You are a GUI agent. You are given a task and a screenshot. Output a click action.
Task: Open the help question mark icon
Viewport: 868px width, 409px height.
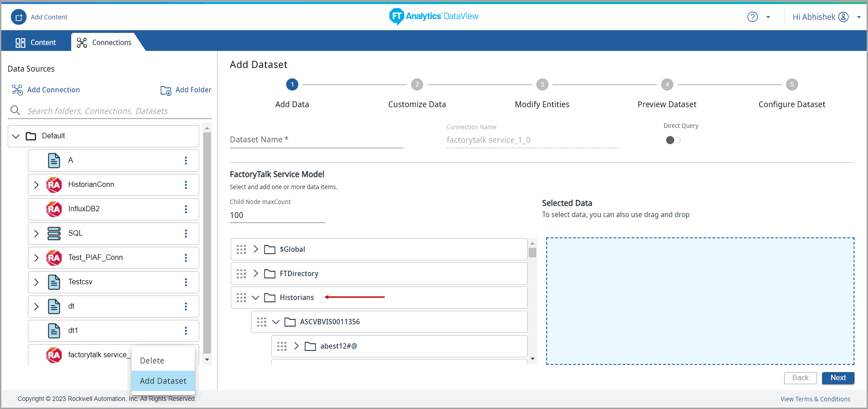tap(753, 17)
